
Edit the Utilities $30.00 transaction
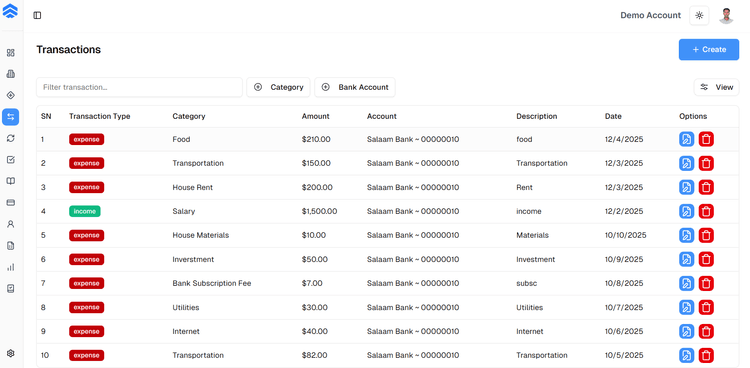[x=687, y=307]
